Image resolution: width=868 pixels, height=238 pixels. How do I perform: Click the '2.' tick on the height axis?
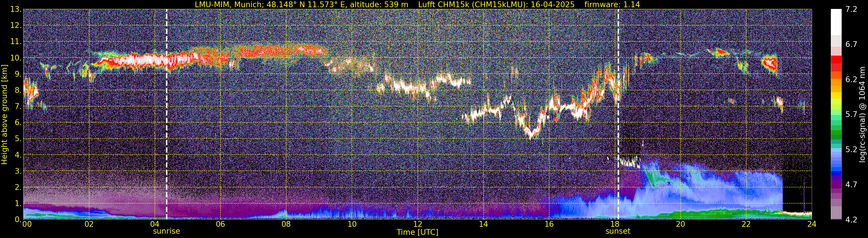coord(18,187)
